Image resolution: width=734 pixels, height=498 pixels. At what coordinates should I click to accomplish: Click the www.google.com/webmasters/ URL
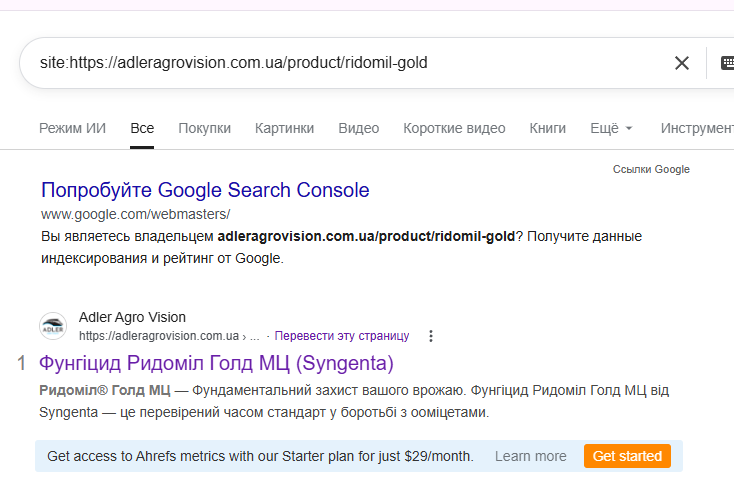coord(135,214)
